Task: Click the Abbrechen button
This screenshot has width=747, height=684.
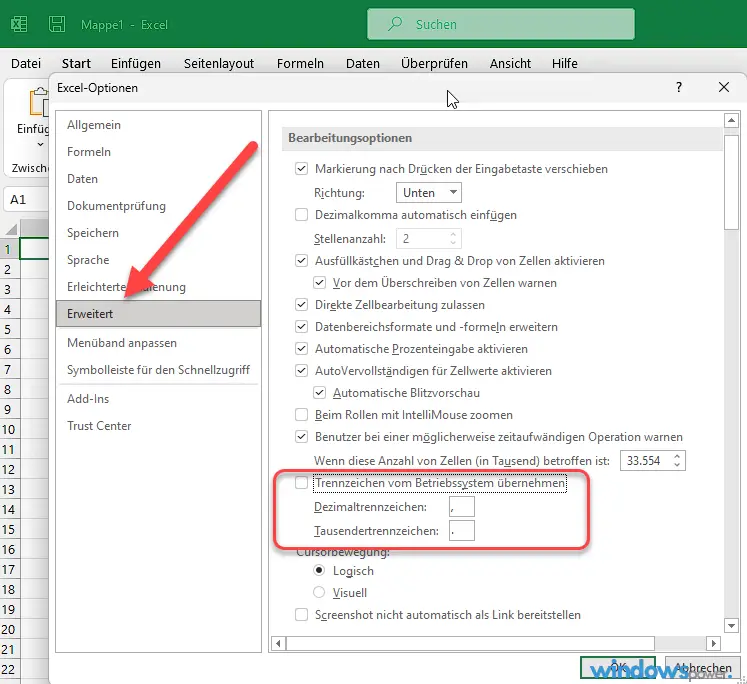Action: pos(703,667)
